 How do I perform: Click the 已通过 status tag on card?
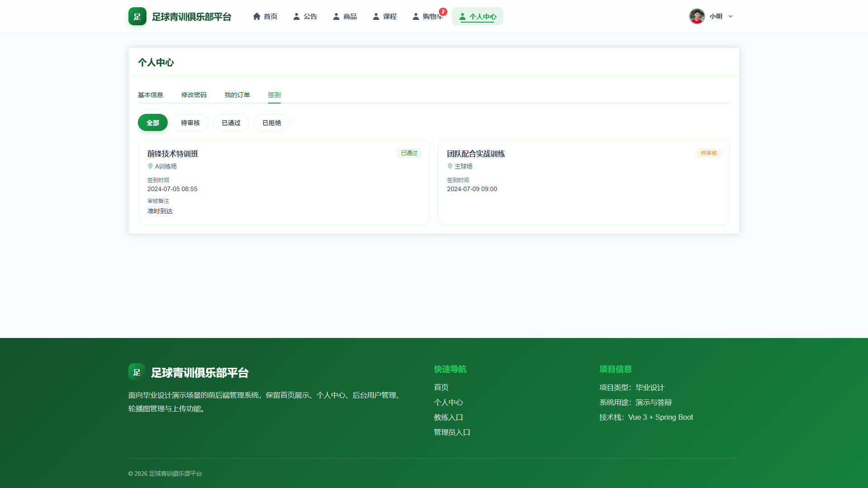[x=409, y=153]
